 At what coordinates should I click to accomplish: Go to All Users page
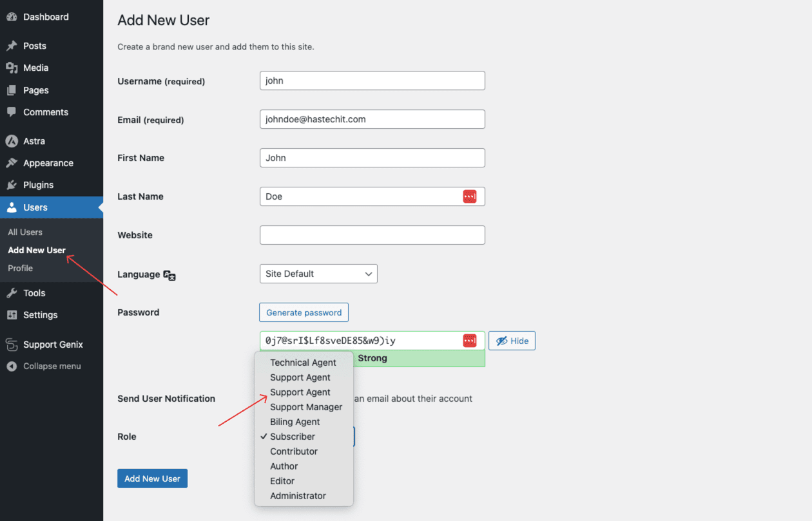[x=24, y=232]
